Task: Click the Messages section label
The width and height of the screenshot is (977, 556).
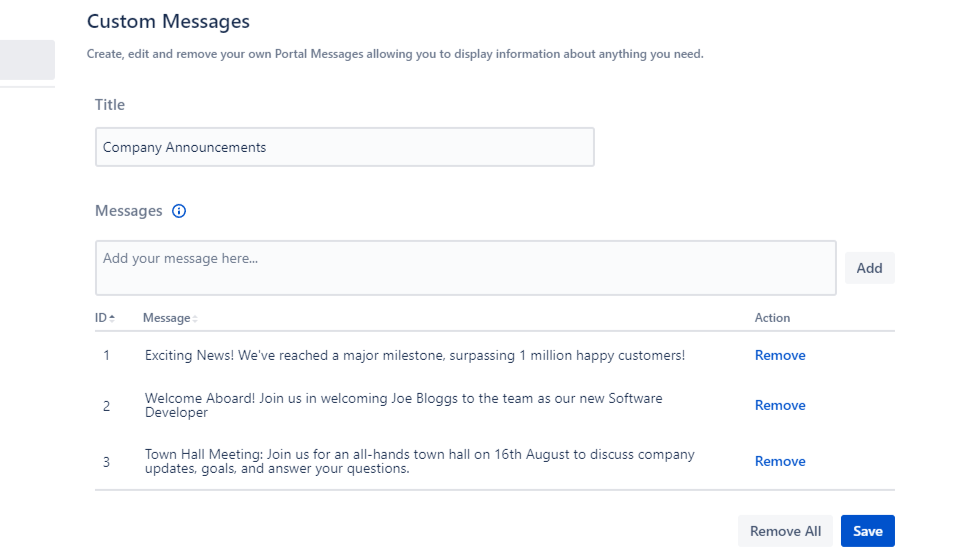Action: [x=128, y=211]
